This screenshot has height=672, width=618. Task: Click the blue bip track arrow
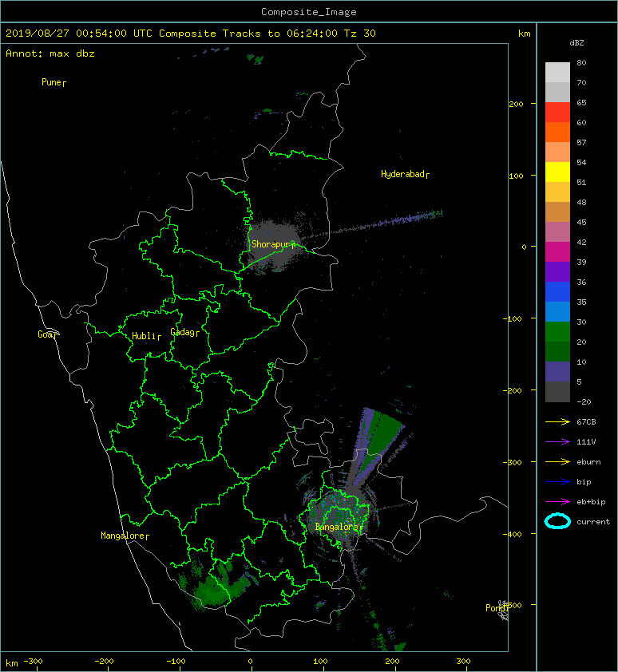coord(557,482)
